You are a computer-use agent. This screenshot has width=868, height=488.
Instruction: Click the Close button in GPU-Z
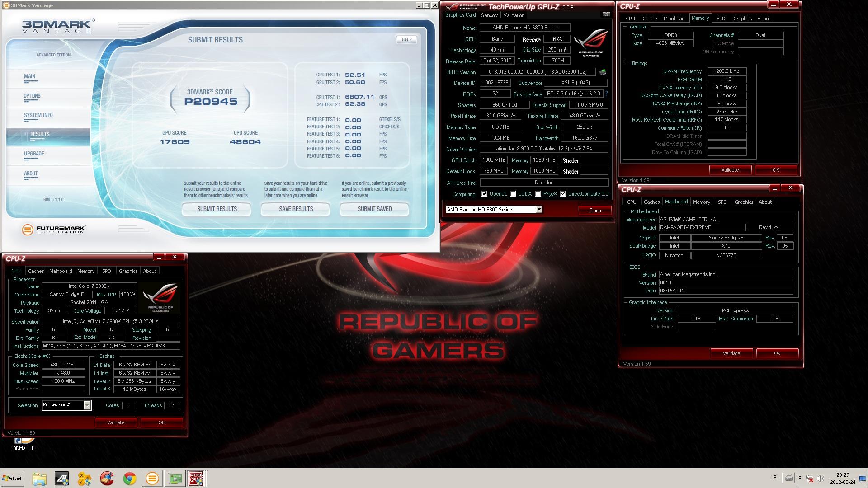coord(595,211)
